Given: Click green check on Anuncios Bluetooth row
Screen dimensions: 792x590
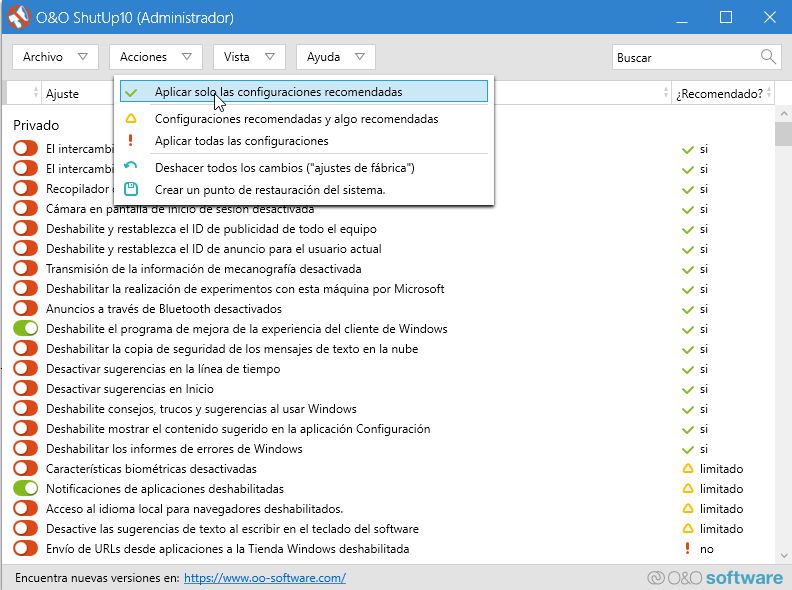Looking at the screenshot, I should click(687, 310).
